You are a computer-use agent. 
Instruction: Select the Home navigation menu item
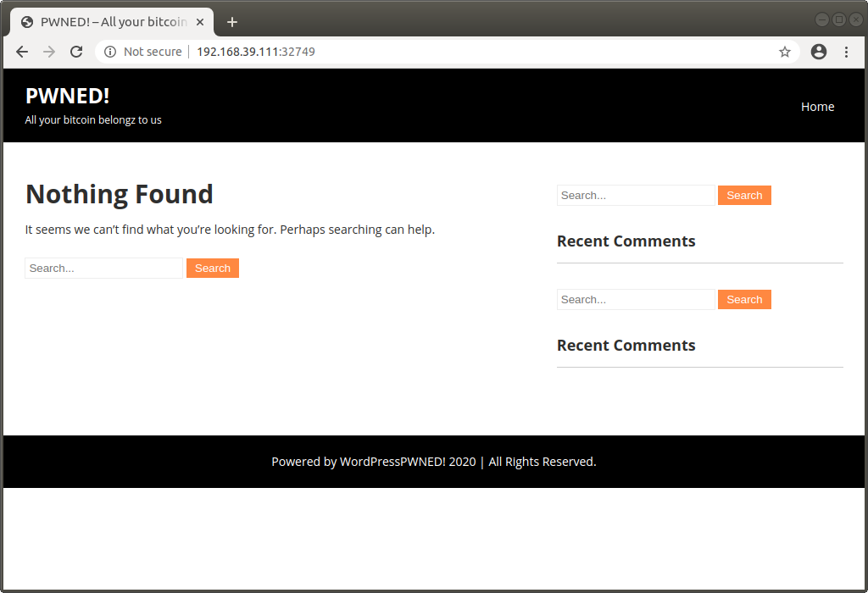[x=817, y=106]
